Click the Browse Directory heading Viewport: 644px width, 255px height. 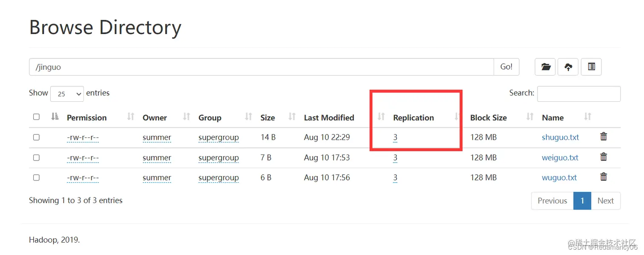(x=105, y=27)
